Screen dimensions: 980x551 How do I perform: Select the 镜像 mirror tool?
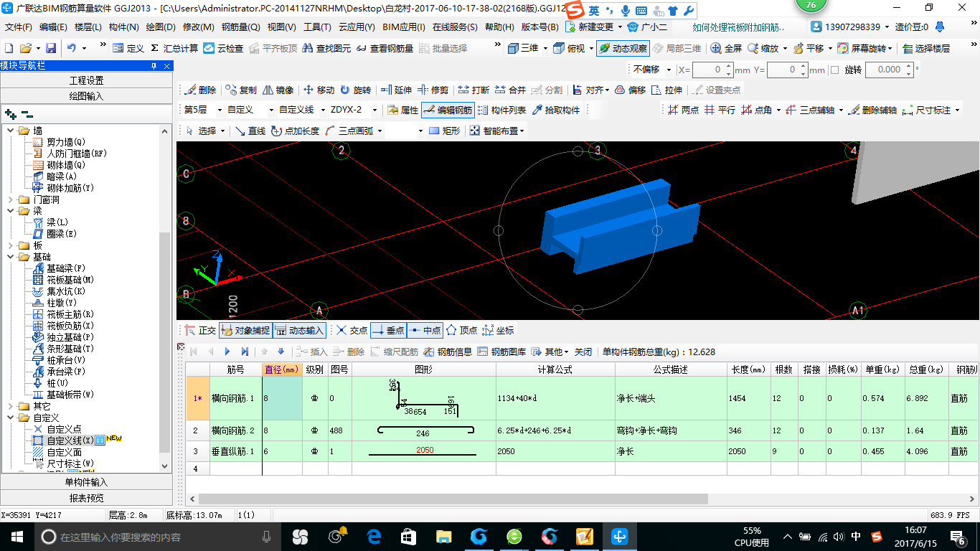point(278,90)
